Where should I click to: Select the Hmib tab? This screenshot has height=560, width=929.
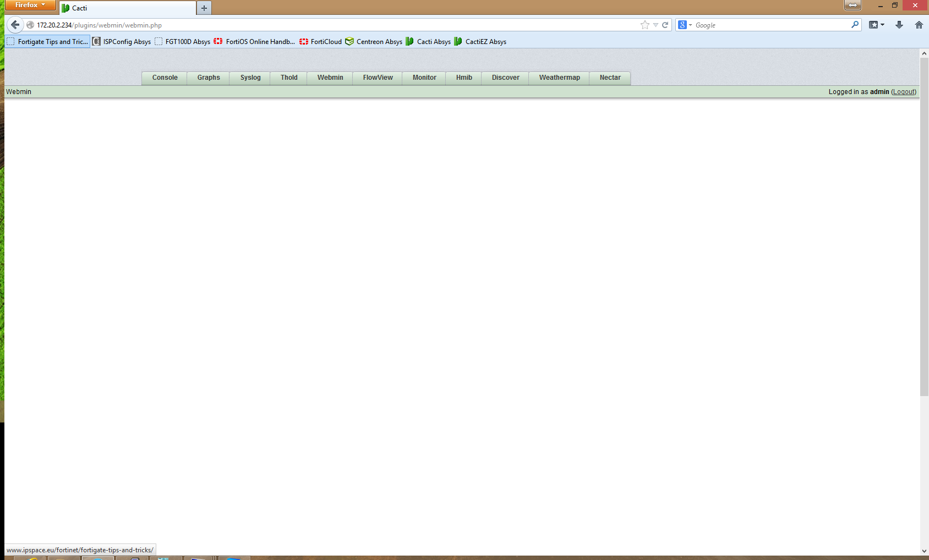click(464, 78)
